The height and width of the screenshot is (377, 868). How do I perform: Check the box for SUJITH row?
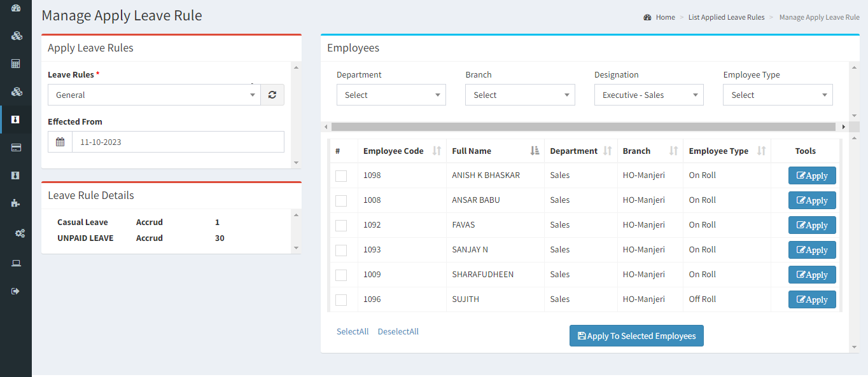[x=341, y=300]
